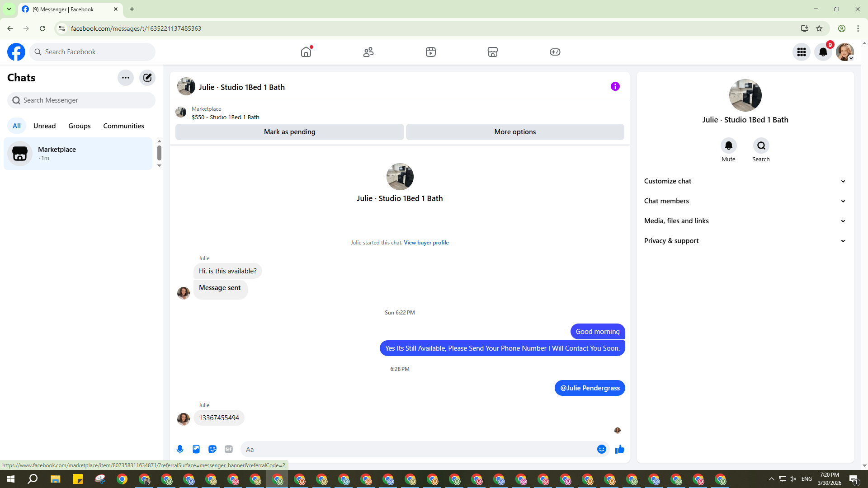This screenshot has width=868, height=488.
Task: Click Mark as pending button
Action: tap(289, 132)
